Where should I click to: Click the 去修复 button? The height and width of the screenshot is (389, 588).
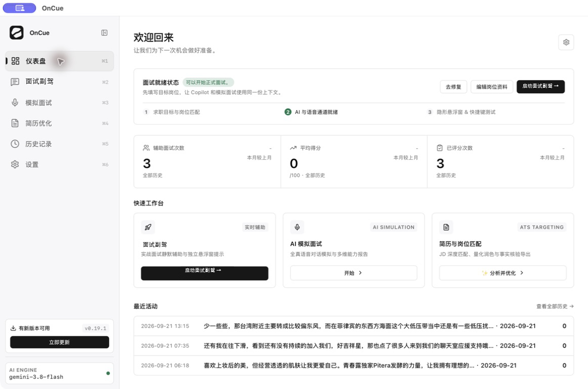(x=453, y=87)
